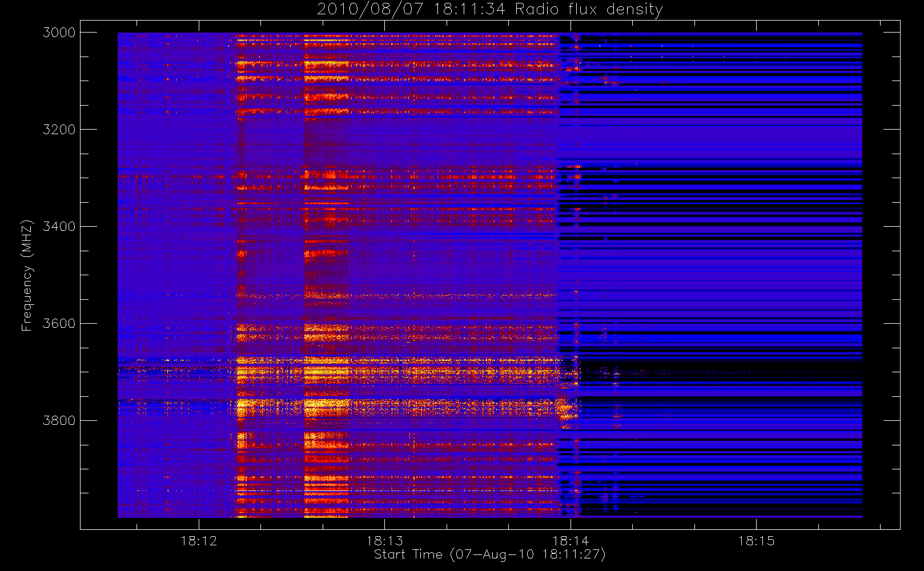Click the 3200 frequency tick label
924x571 pixels.
59,130
